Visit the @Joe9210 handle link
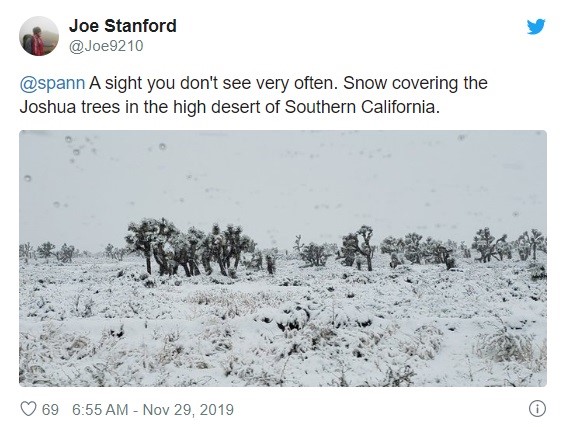The height and width of the screenshot is (427, 561). [x=106, y=46]
